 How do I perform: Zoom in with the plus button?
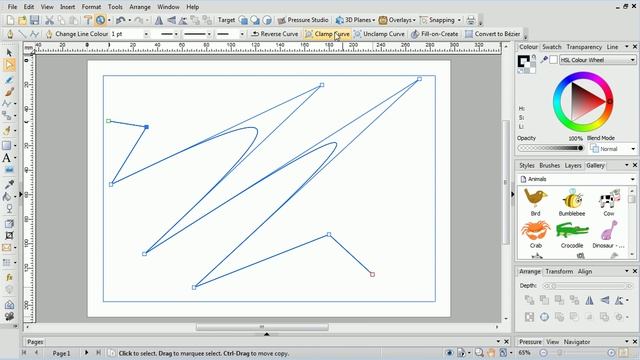[x=611, y=353]
